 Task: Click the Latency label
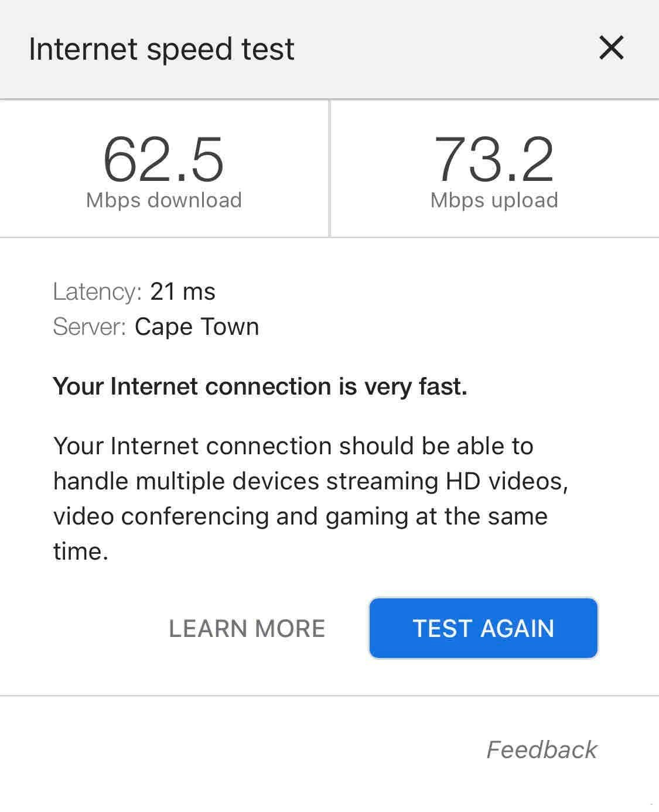click(97, 292)
